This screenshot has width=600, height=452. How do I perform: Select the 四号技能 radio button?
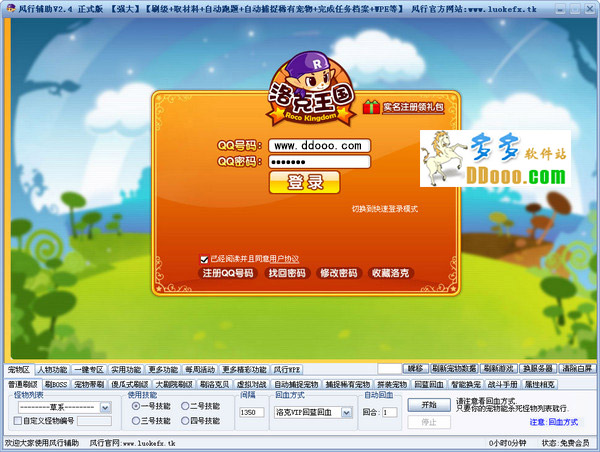185,421
